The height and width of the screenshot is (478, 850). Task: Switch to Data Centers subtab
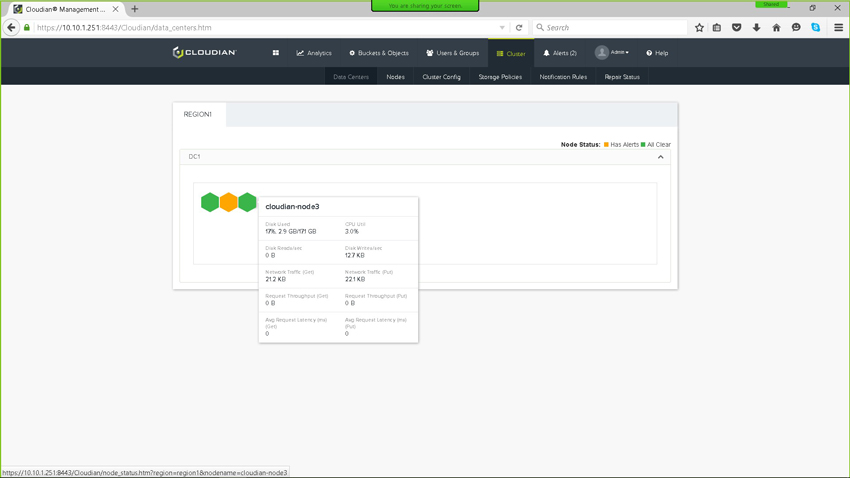coord(351,77)
